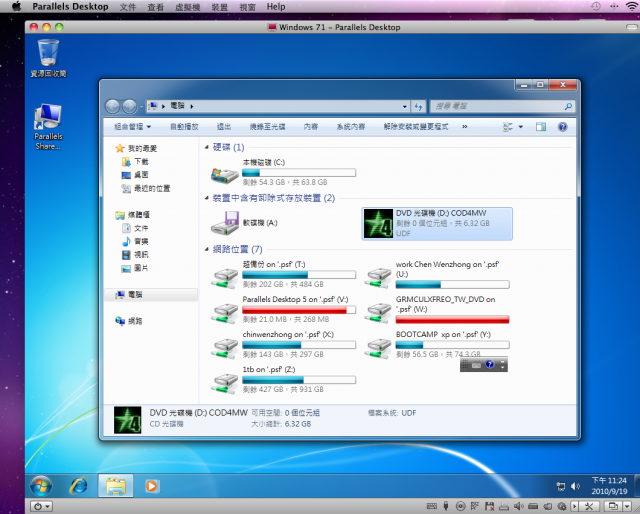
Task: Open the Windows Start orb
Action: point(41,486)
